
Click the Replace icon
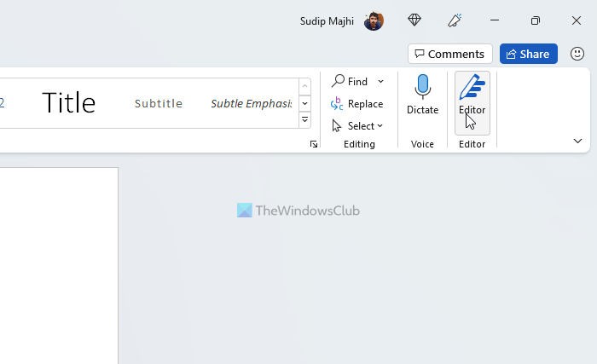point(338,104)
